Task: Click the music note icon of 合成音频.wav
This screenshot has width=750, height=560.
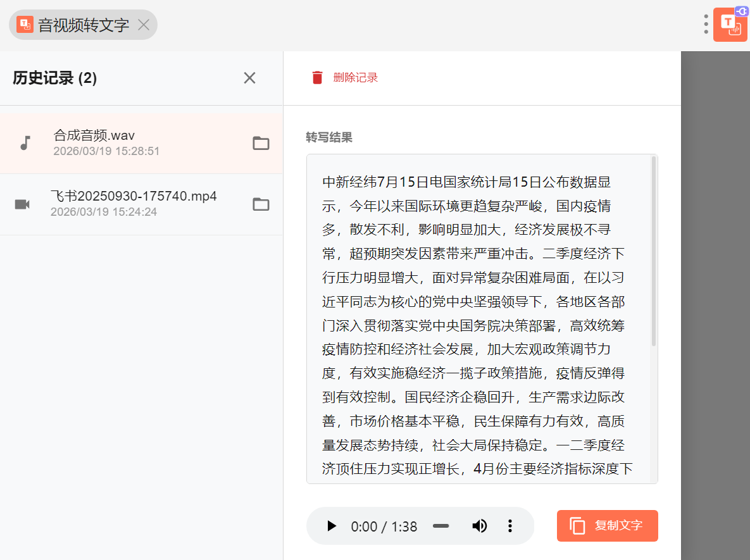Action: (25, 143)
